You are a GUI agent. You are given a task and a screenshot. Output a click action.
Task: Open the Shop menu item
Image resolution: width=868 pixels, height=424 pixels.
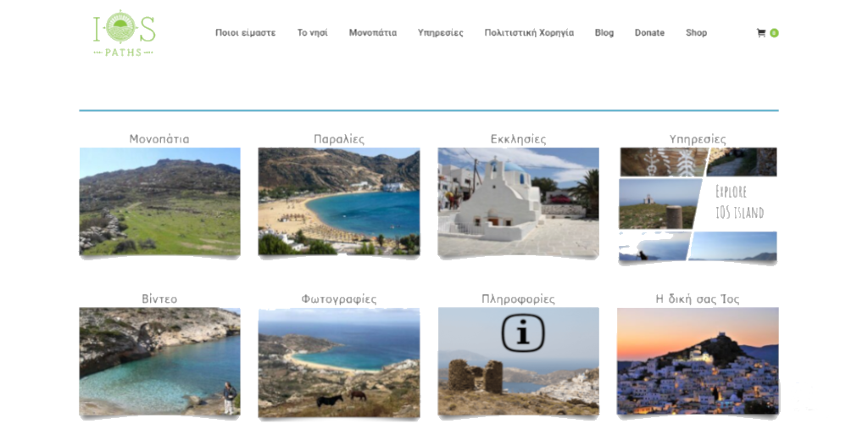[697, 33]
